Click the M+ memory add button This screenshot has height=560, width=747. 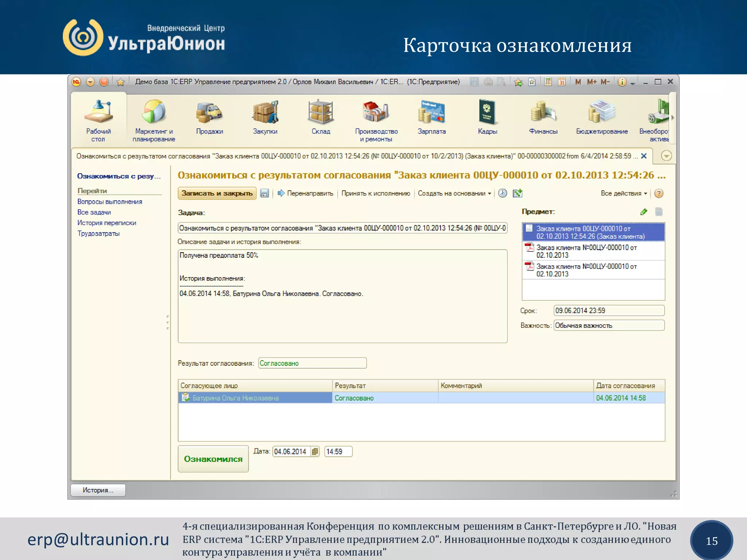(592, 82)
